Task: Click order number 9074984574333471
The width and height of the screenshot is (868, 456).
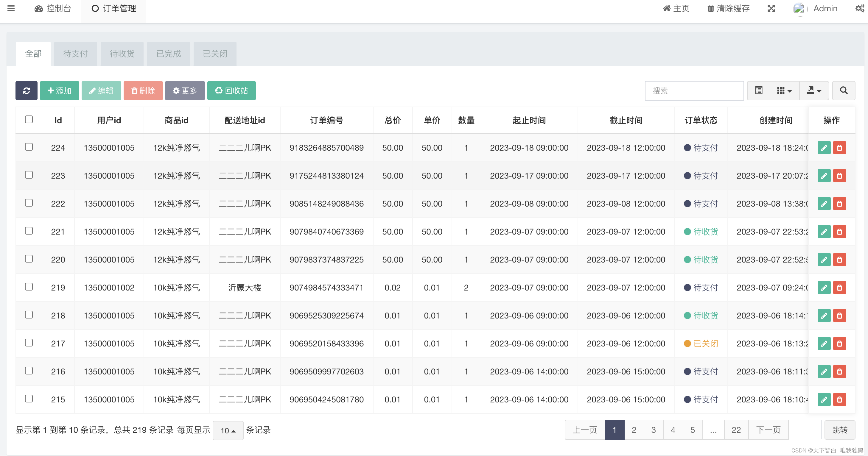Action: point(326,288)
